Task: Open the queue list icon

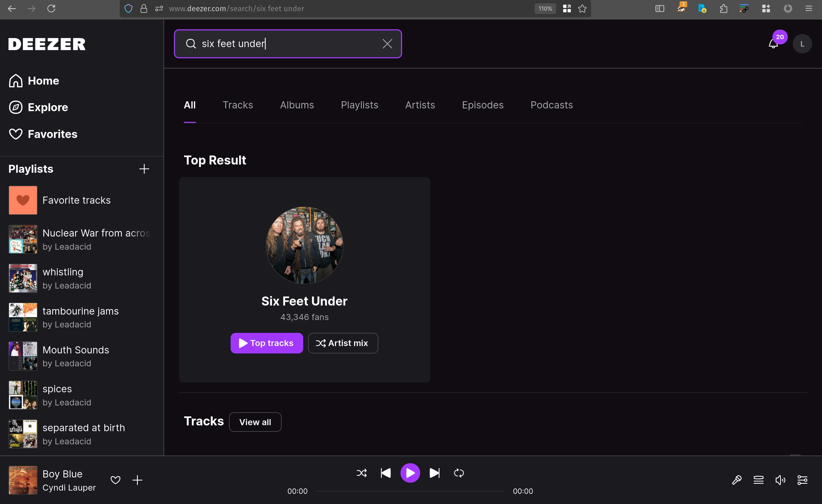Action: [758, 480]
